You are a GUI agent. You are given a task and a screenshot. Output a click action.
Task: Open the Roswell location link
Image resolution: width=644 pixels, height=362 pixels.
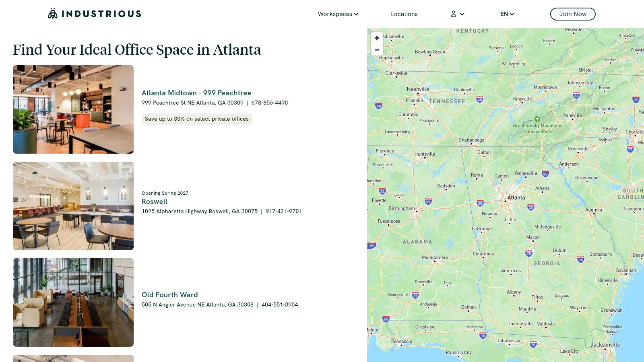pyautogui.click(x=155, y=202)
